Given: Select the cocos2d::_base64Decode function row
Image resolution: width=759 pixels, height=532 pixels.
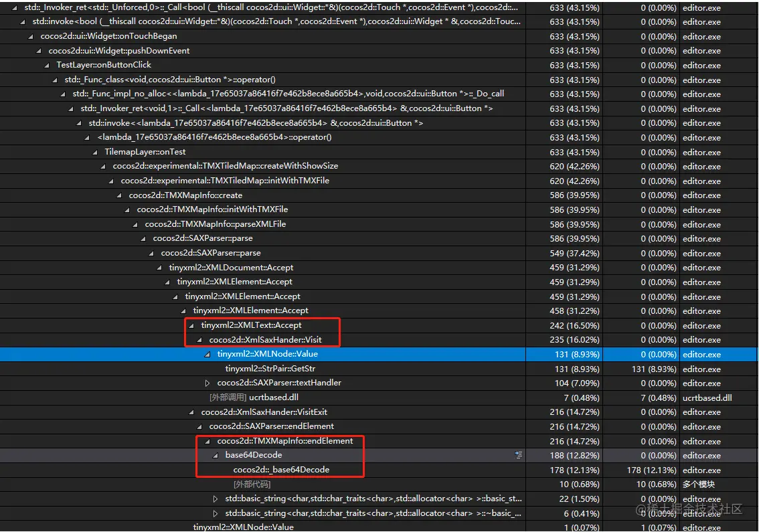Looking at the screenshot, I should coord(379,470).
